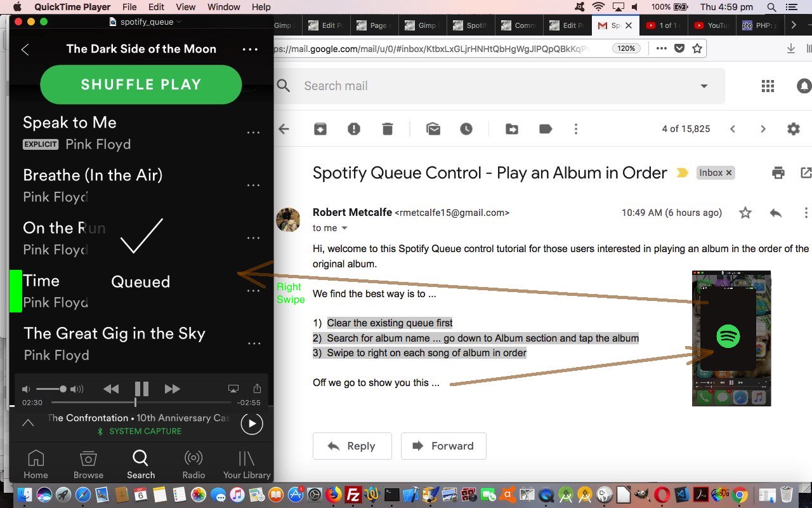Open Gmail toolbar More options menu
The width and height of the screenshot is (812, 508).
click(576, 129)
